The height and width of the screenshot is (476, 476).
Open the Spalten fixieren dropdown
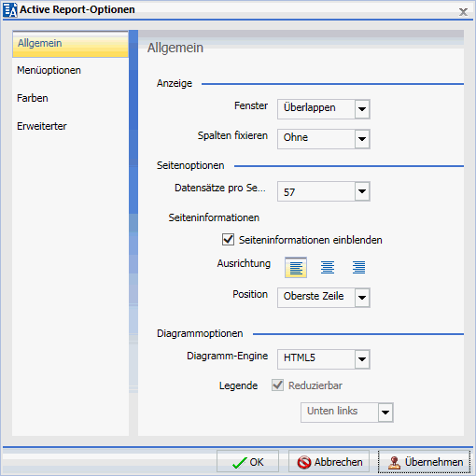pos(362,139)
